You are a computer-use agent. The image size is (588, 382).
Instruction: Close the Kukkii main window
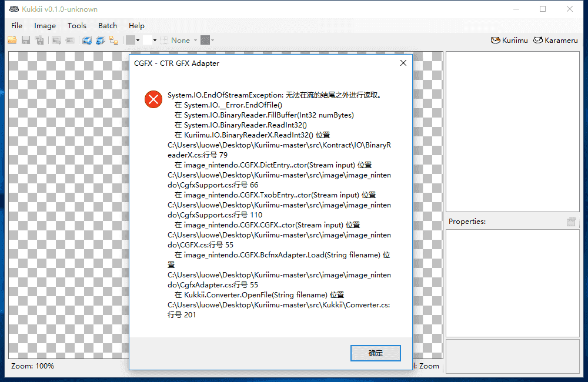click(x=570, y=9)
